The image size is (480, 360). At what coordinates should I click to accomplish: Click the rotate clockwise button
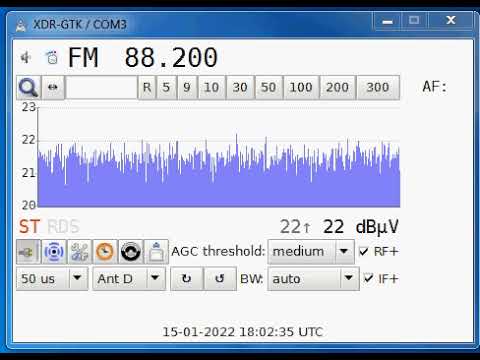pyautogui.click(x=187, y=278)
